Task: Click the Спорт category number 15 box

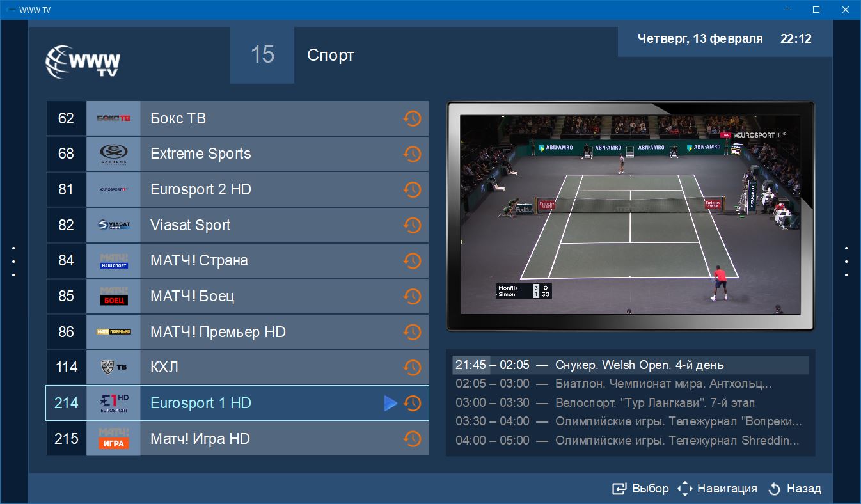Action: click(x=262, y=55)
